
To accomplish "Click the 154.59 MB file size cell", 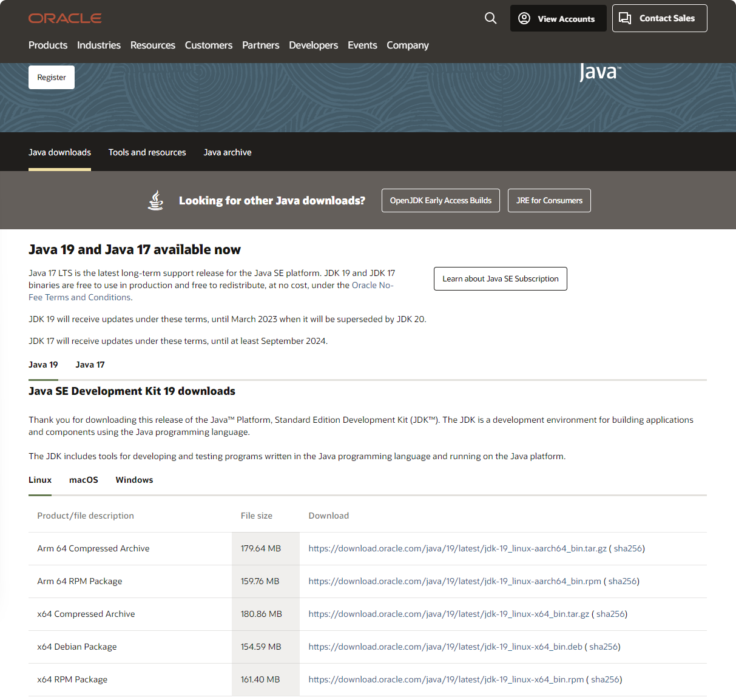I will coord(266,647).
